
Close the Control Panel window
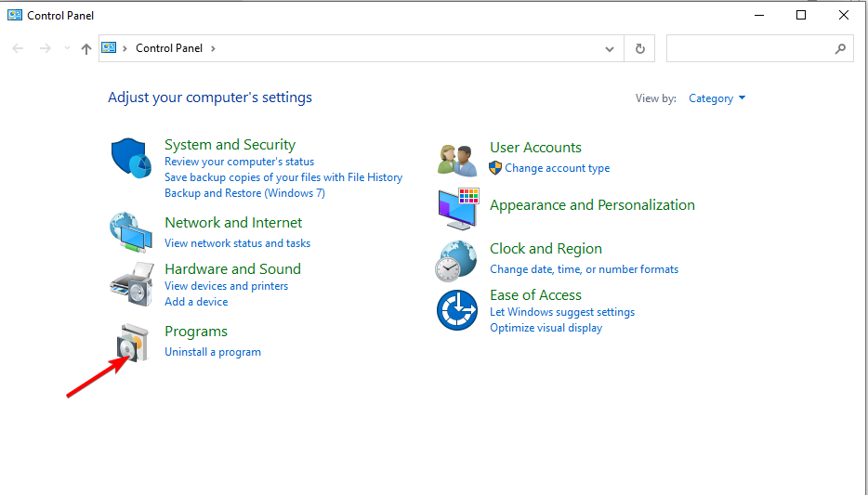pyautogui.click(x=843, y=16)
